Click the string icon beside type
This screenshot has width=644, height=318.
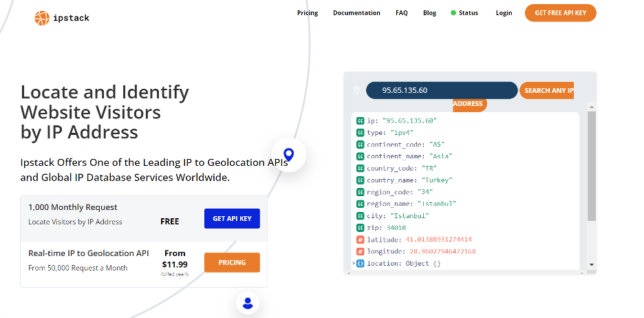(361, 133)
